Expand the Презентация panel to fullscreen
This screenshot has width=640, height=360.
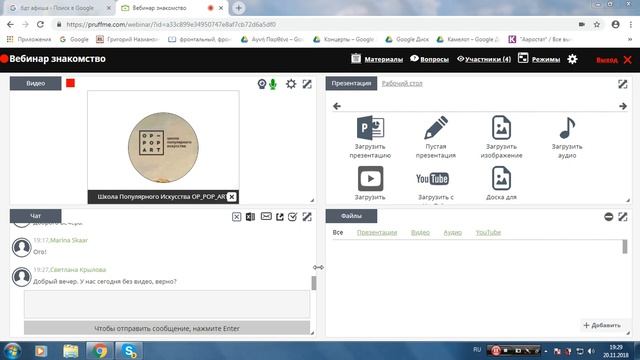[622, 84]
